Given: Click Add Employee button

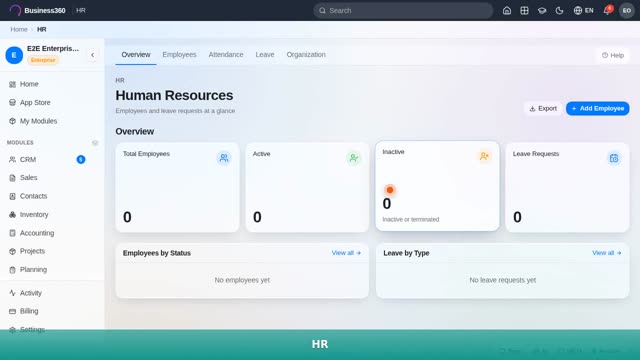Looking at the screenshot, I should tap(598, 109).
